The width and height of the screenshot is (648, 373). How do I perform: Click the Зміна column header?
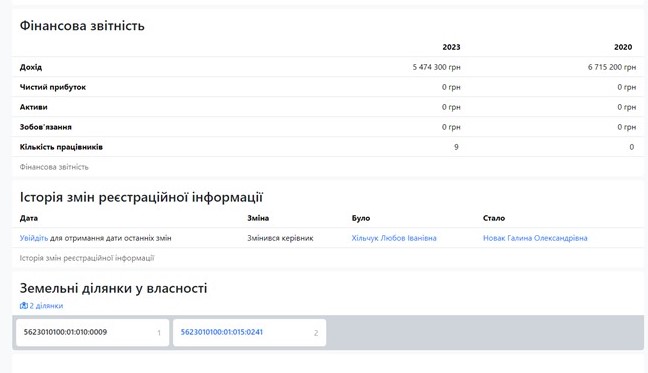point(258,218)
